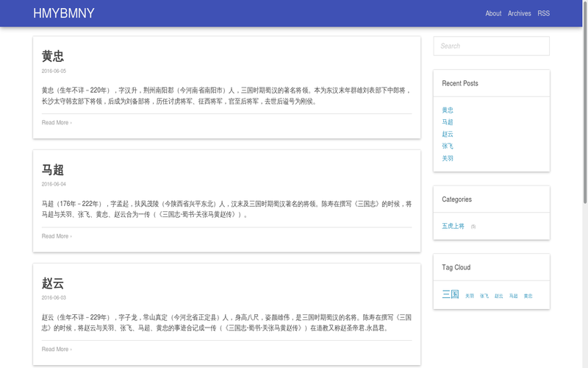
Task: Click the large 三国 tag in Tag Cloud
Action: click(x=451, y=294)
